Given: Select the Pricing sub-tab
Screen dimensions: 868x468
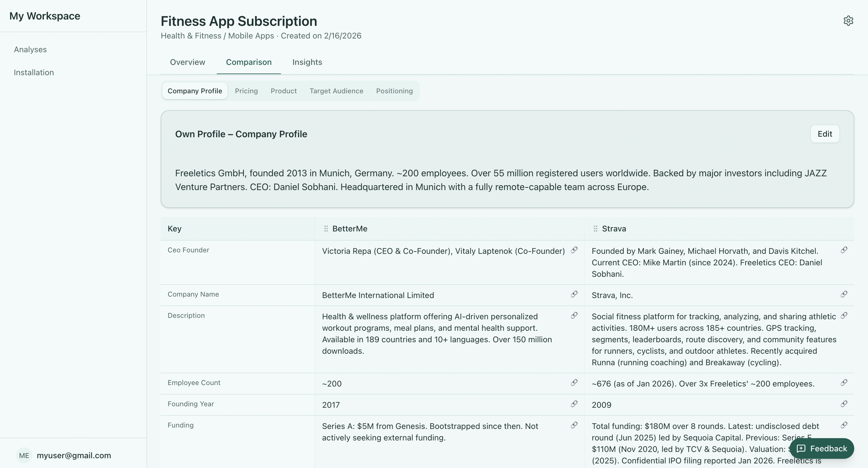Looking at the screenshot, I should pyautogui.click(x=246, y=91).
